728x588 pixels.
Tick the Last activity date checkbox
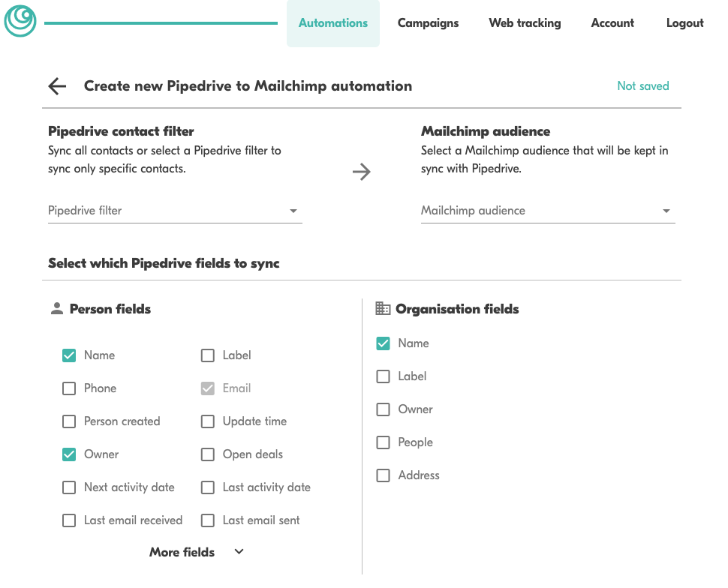tap(208, 487)
